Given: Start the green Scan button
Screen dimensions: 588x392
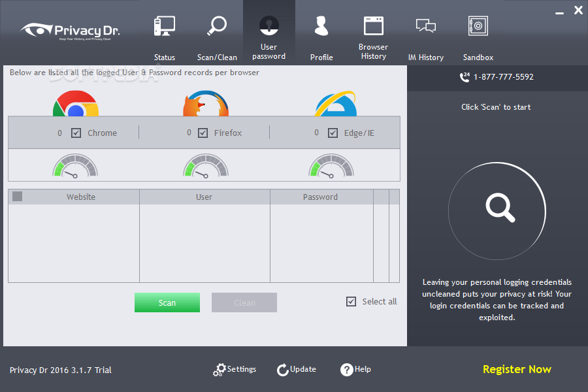Looking at the screenshot, I should coord(167,302).
